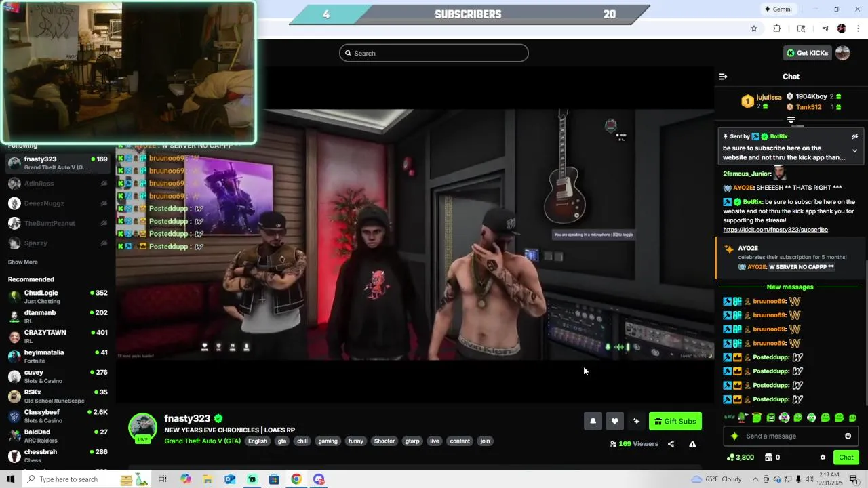Viewport: 868px width, 488px height.
Task: Open the kick.com/fnasty323/subscribe link
Action: click(775, 230)
